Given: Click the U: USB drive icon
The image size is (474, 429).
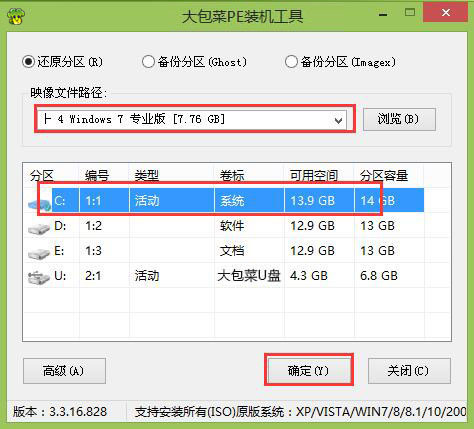Looking at the screenshot, I should point(39,278).
